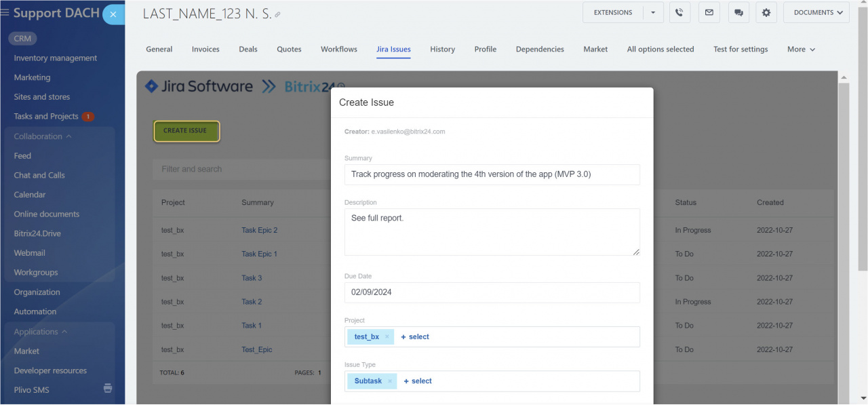Expand the Documents dropdown
The height and width of the screenshot is (405, 868).
coord(816,12)
